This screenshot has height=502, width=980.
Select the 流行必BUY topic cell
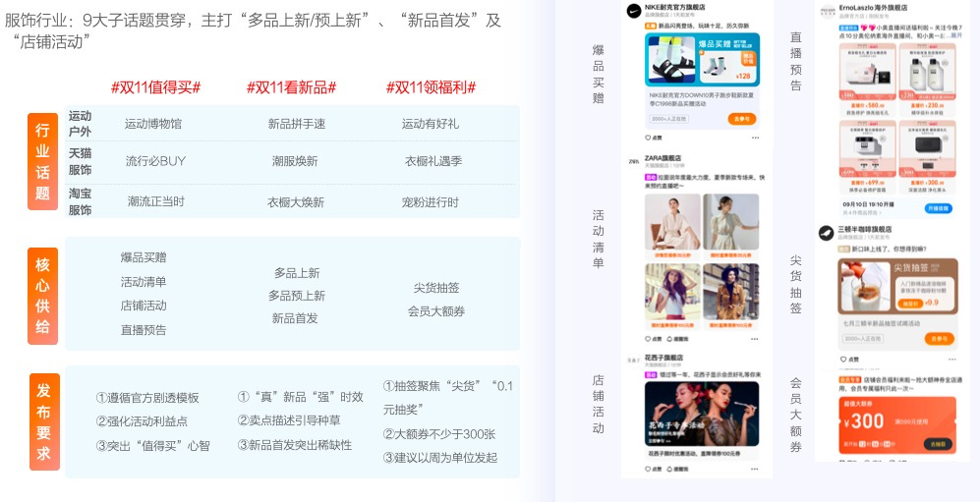155,161
